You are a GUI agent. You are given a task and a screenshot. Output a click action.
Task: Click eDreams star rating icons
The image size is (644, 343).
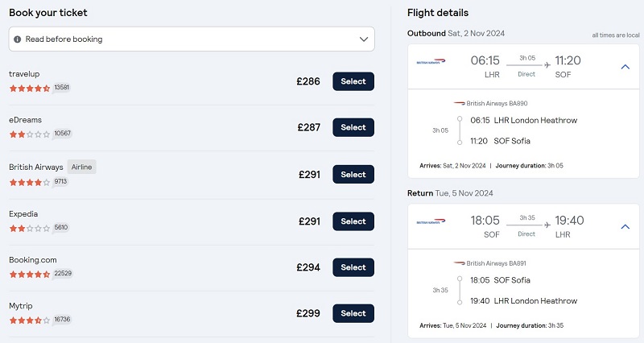pyautogui.click(x=30, y=134)
